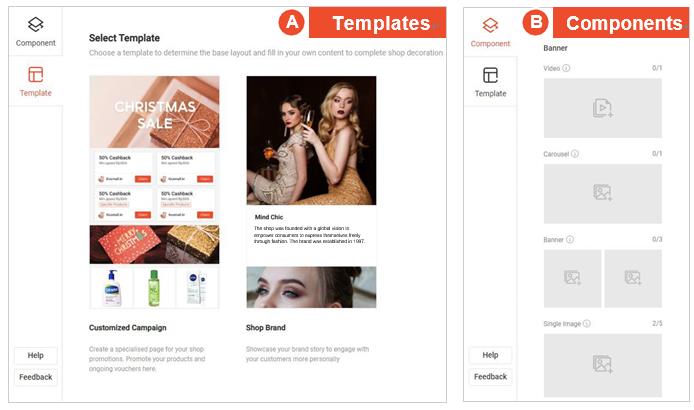Click the Select Template heading
The height and width of the screenshot is (410, 694).
click(x=124, y=38)
